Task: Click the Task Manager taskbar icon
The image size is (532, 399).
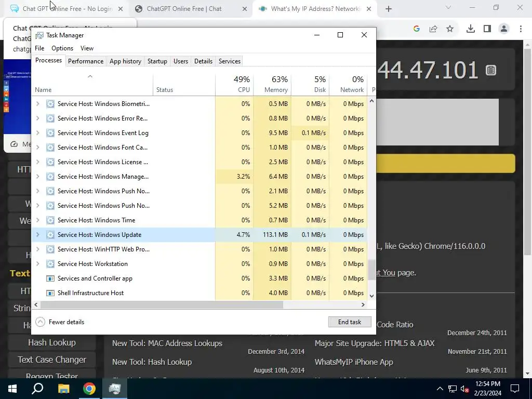Action: [115, 389]
